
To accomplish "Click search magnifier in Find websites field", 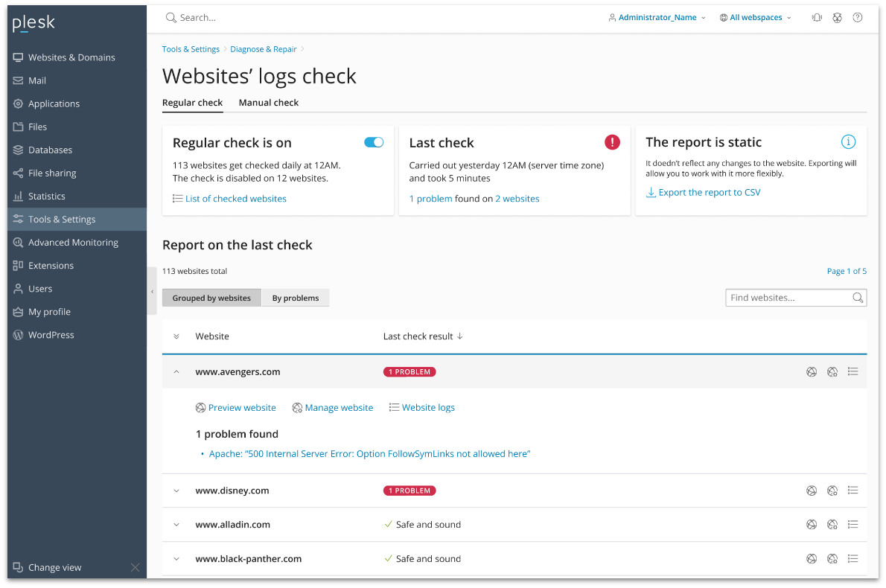I will (858, 298).
